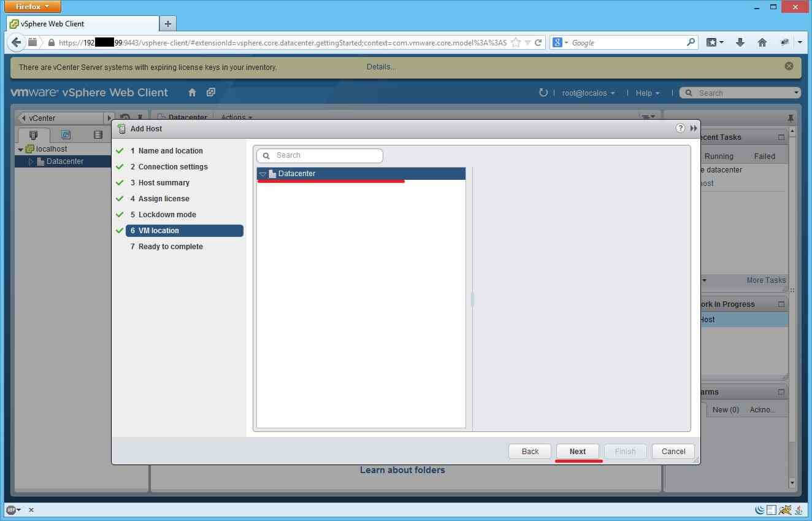
Task: Expand the Datacenter node in navigator
Action: point(31,161)
